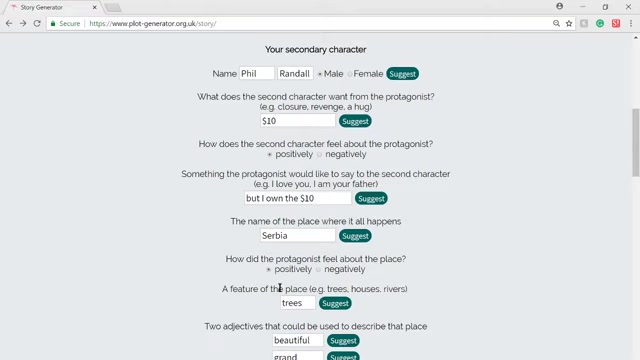Reload the page with the refresh icon
The height and width of the screenshot is (360, 640).
click(37, 24)
